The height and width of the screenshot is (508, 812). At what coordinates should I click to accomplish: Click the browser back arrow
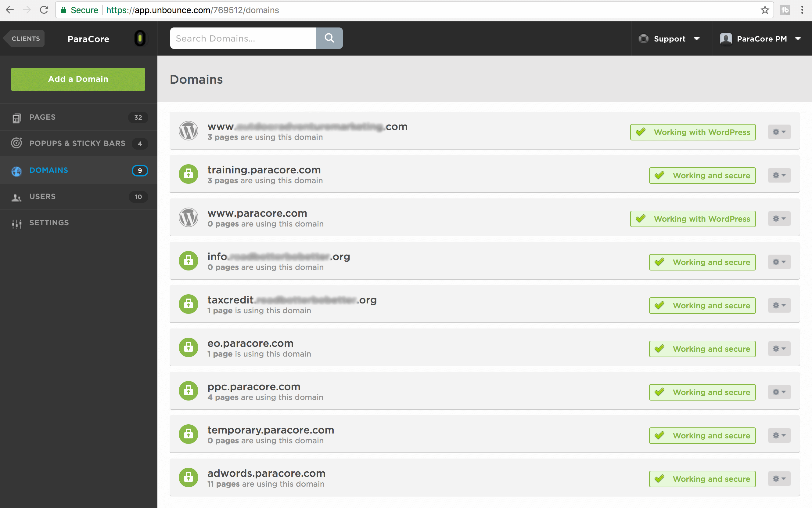coord(10,10)
